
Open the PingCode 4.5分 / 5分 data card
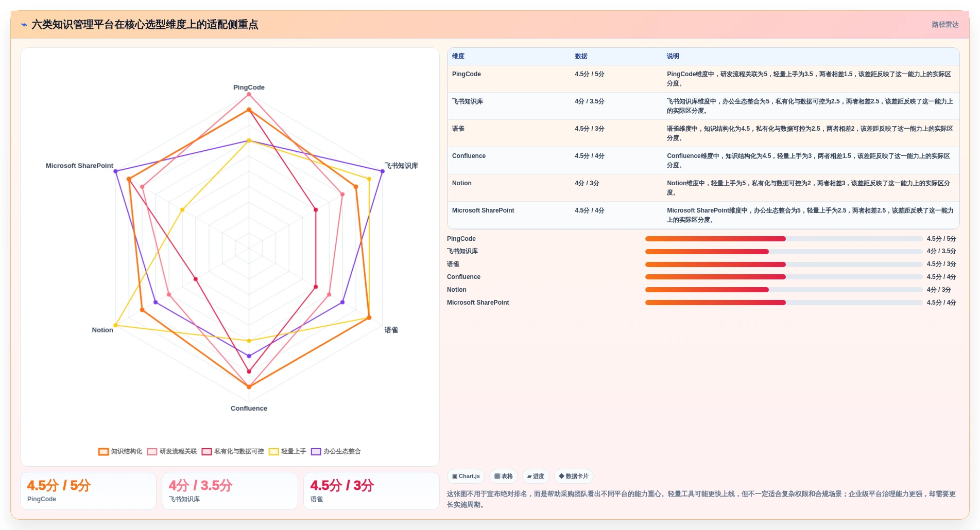coord(88,491)
